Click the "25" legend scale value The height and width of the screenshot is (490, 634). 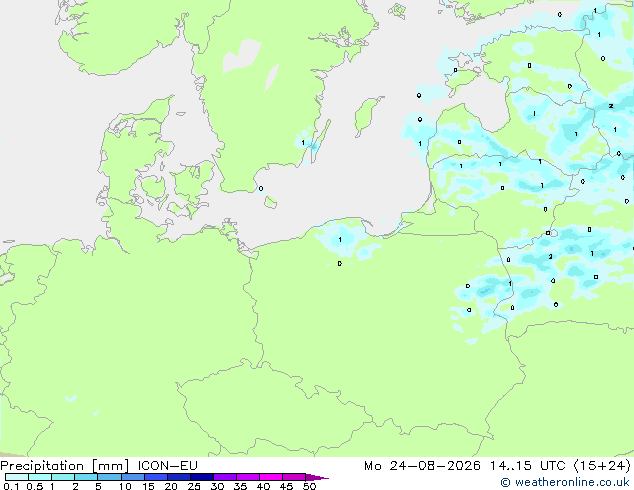194,486
